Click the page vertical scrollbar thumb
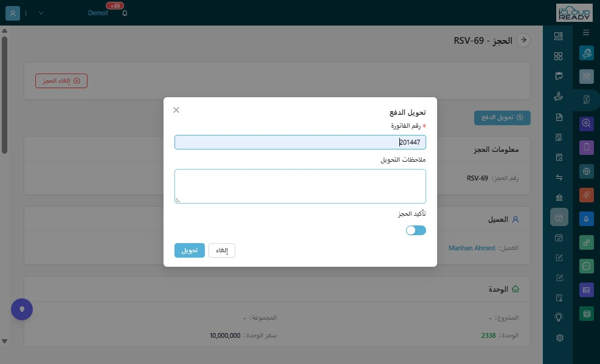The image size is (600, 364). 5,95
